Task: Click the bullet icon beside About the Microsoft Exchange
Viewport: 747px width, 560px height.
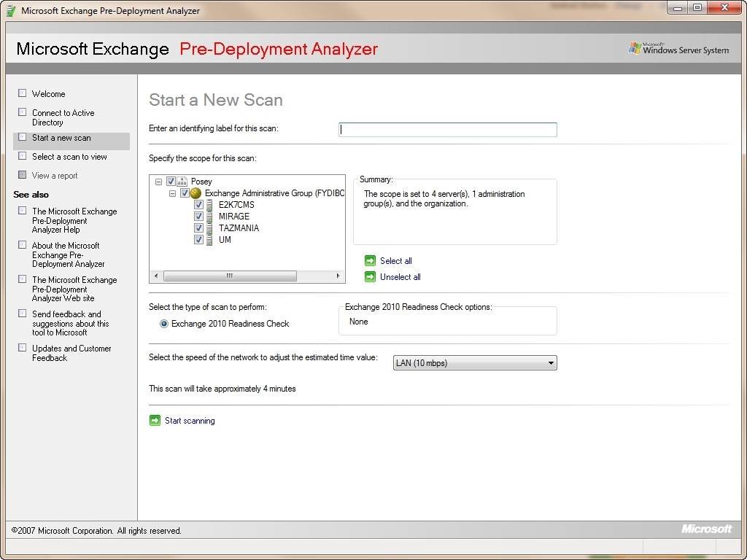Action: (23, 245)
